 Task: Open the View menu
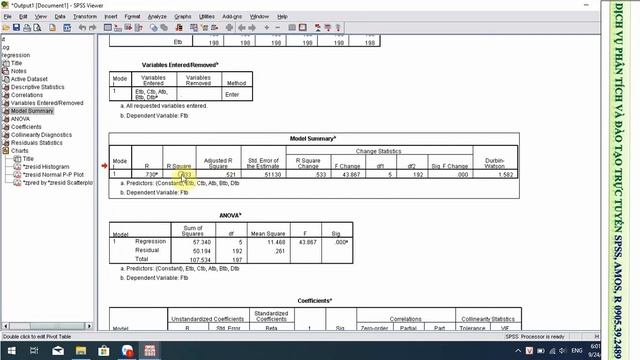[x=40, y=17]
